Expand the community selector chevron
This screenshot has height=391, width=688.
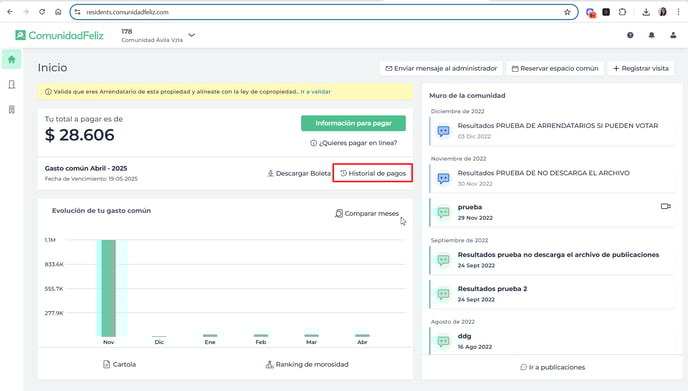[x=191, y=35]
